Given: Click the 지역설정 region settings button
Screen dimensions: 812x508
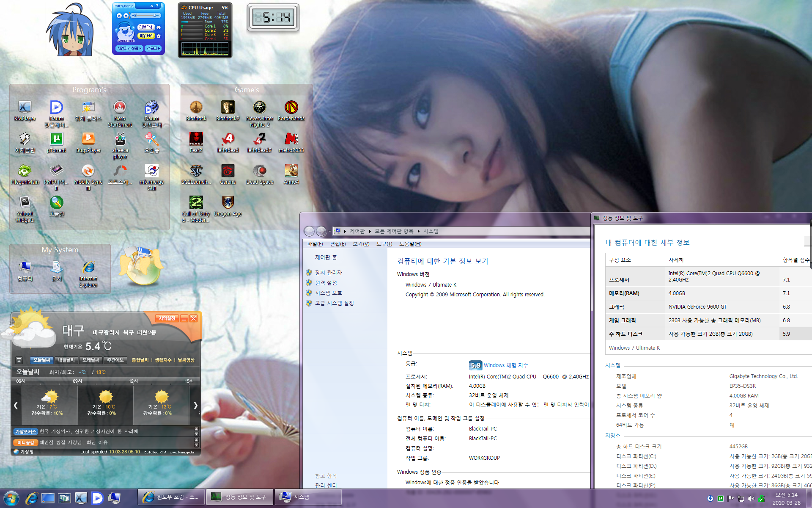Looking at the screenshot, I should [x=167, y=318].
